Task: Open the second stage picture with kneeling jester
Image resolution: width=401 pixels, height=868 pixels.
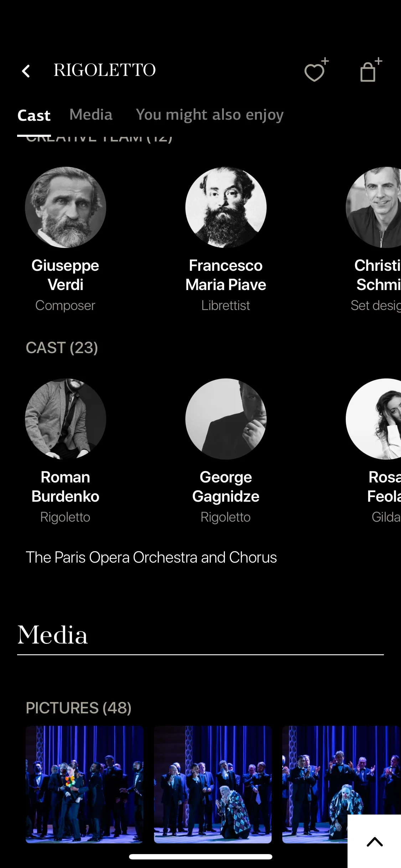Action: pos(213,785)
